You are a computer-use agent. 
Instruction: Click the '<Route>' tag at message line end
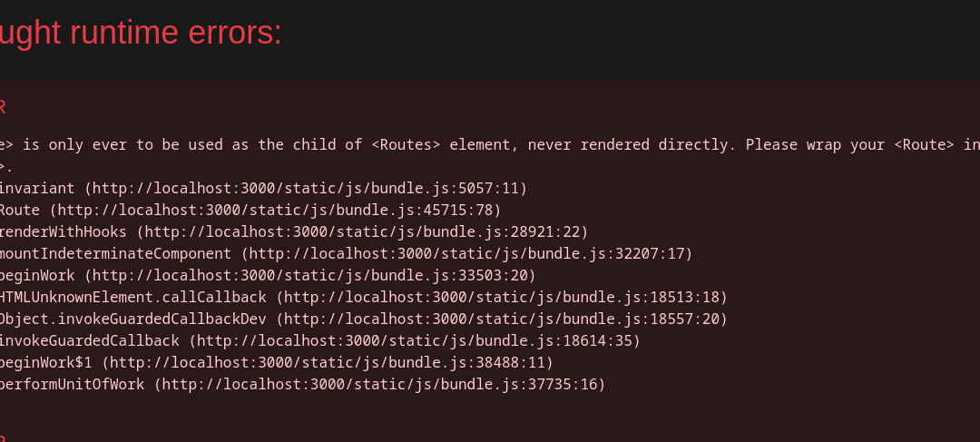[924, 145]
